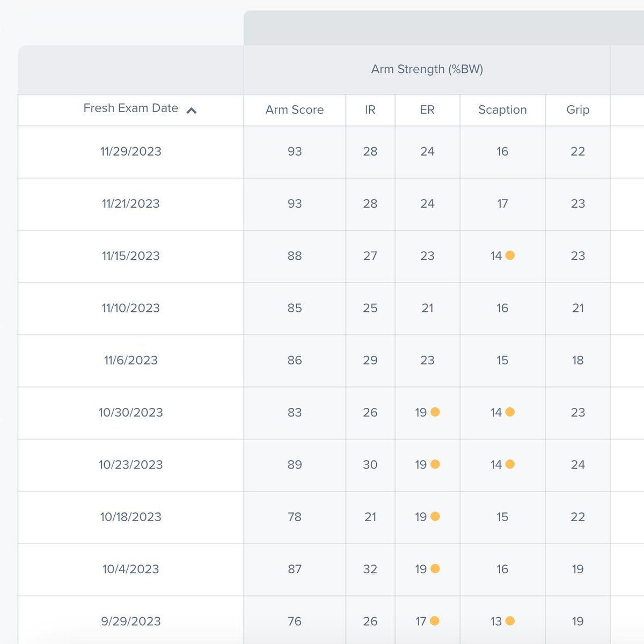
Task: Open exam dated 10/18/2023
Action: click(x=131, y=517)
